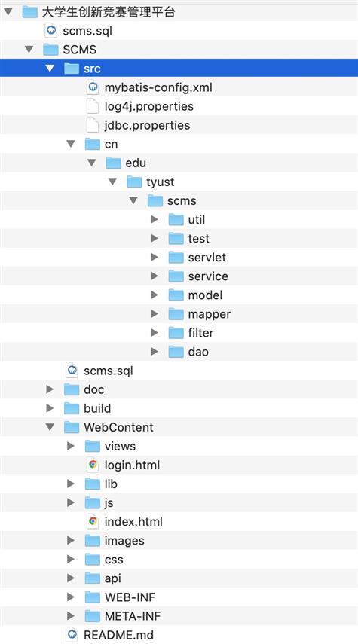
Task: Click the index.html Chrome file icon
Action: coord(93,522)
